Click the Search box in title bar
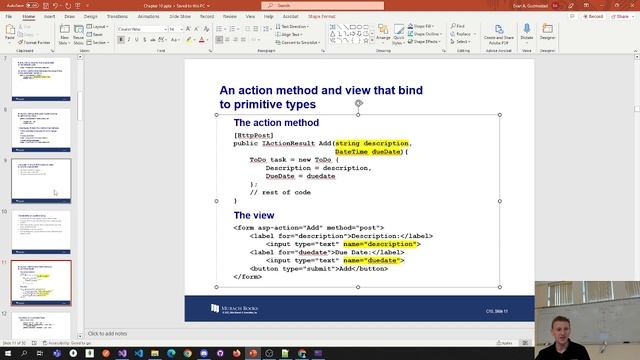 tap(322, 6)
